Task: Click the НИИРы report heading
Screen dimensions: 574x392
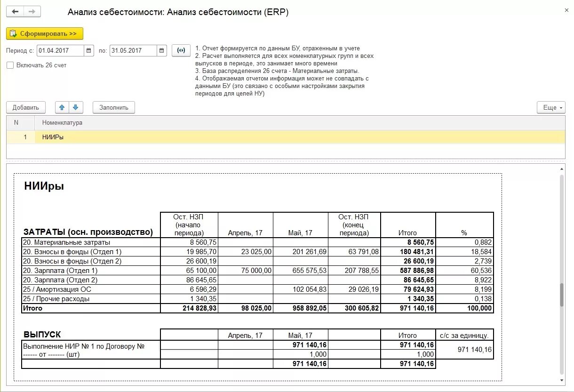Action: click(44, 186)
